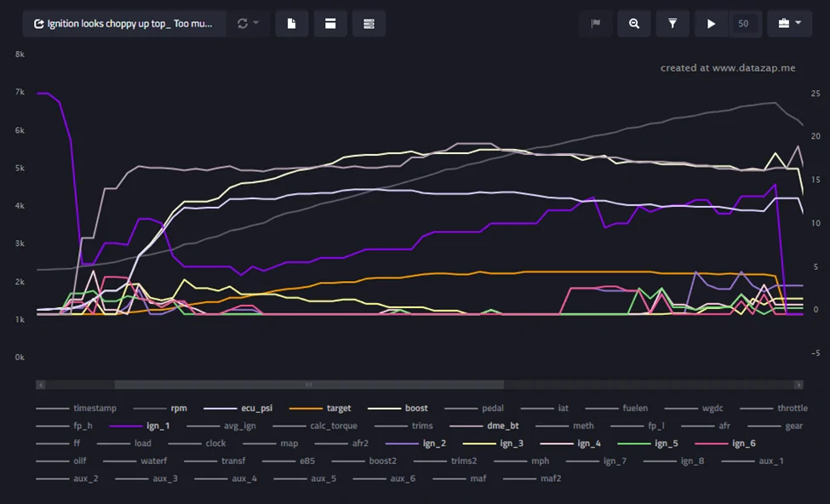This screenshot has width=830, height=504.
Task: Enable the fuelen series
Action: tap(616, 408)
